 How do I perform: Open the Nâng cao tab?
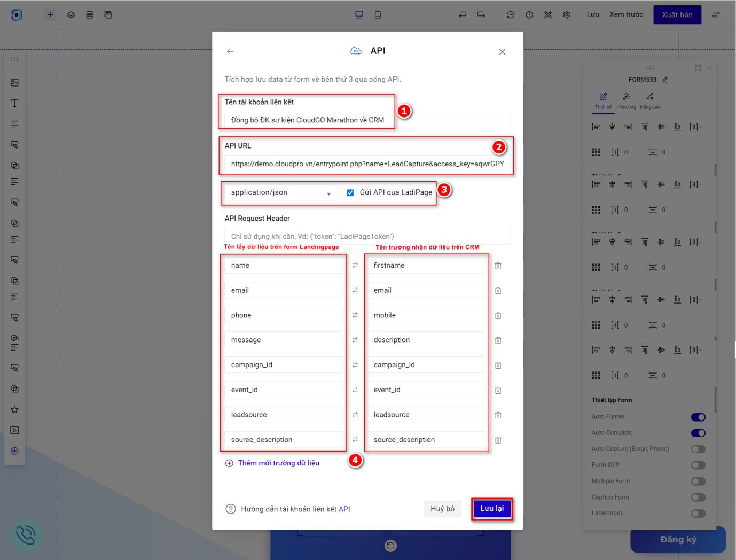tap(649, 100)
